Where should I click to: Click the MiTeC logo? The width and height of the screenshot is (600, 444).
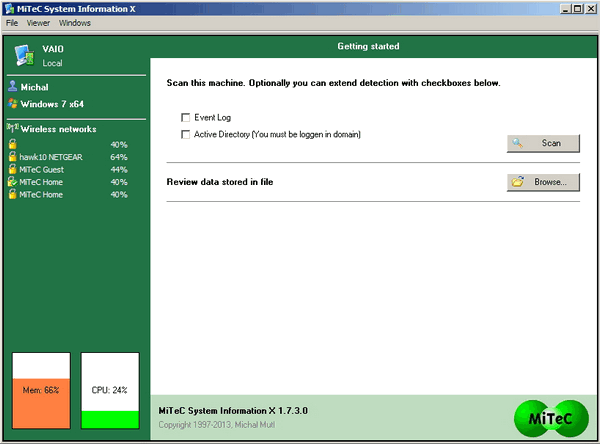click(551, 418)
